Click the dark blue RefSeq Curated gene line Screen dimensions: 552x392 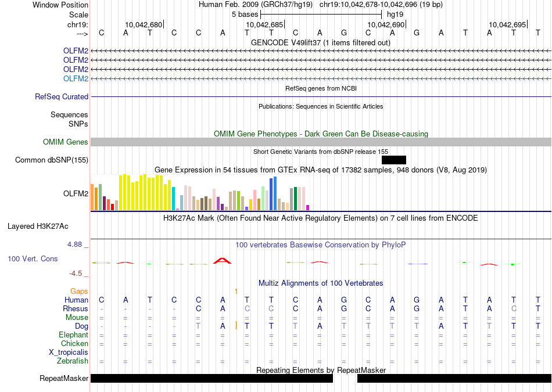[x=321, y=96]
